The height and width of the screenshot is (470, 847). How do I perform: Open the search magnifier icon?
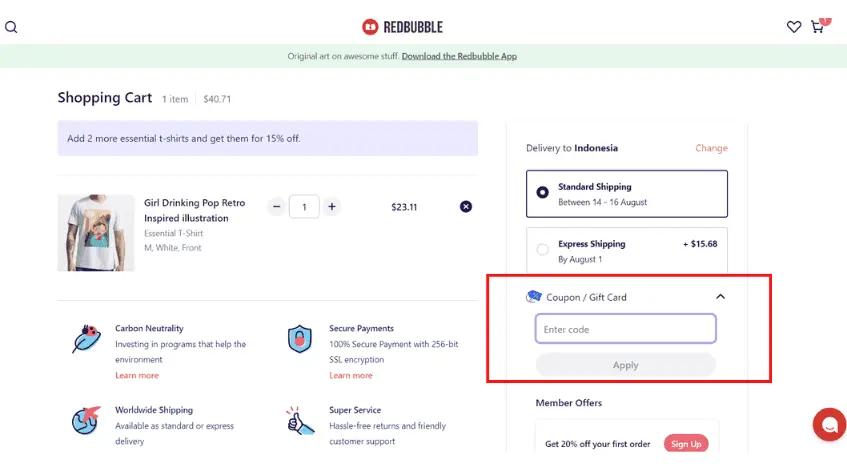[x=11, y=27]
